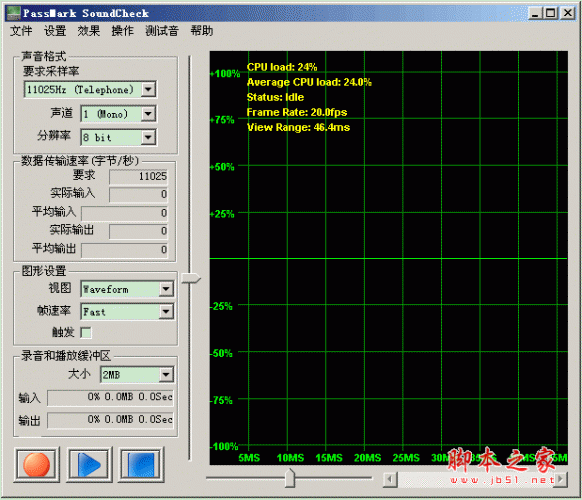Click the 实际输入 value field
Viewport: 582px width, 500px height.
click(138, 195)
